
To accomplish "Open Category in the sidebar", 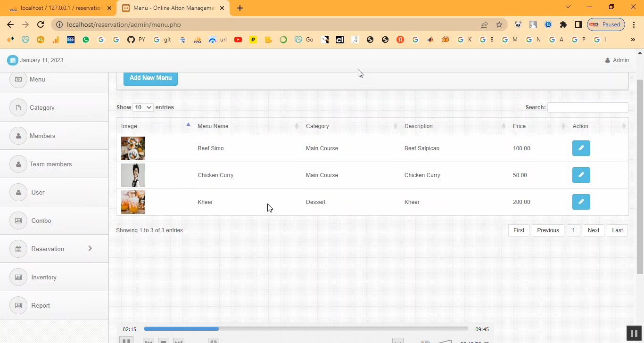I will [x=42, y=107].
